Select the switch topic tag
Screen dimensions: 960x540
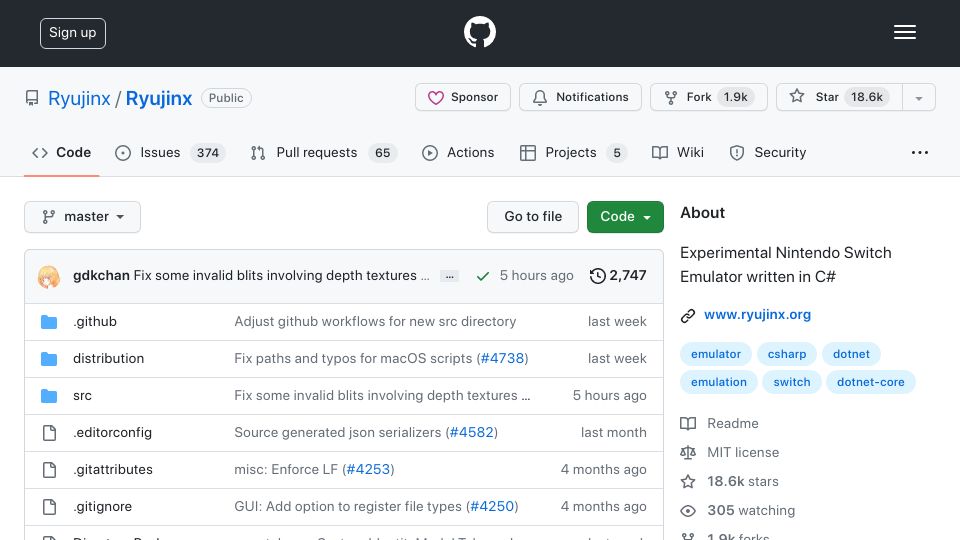point(792,382)
